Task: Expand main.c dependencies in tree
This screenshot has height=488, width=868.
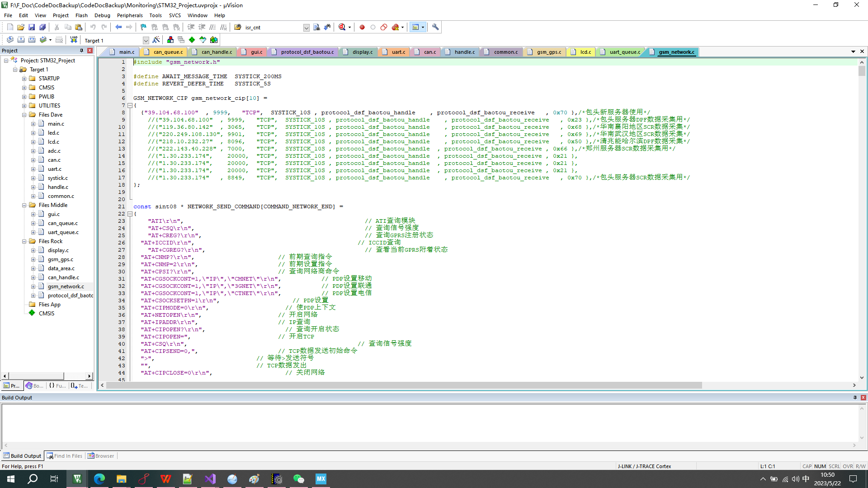Action: [33, 124]
